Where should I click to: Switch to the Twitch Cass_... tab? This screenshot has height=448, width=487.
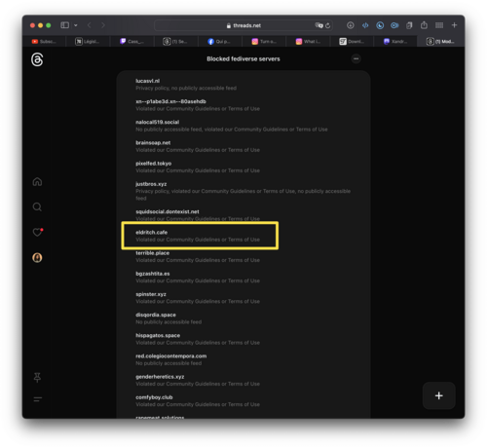[x=131, y=42]
